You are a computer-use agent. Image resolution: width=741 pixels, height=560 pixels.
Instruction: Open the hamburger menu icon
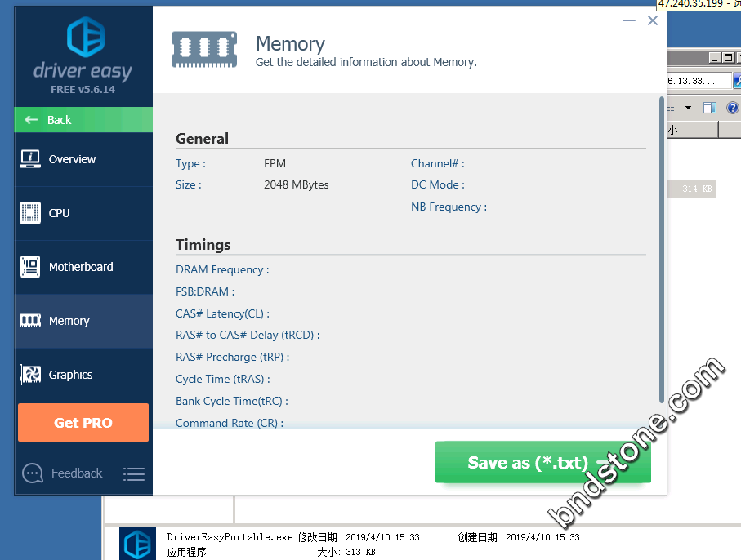tap(134, 473)
